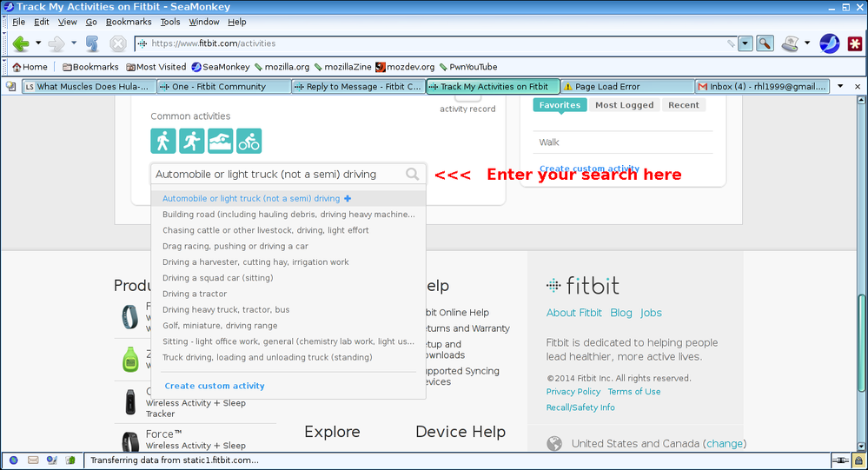Open the mozillaZine bookmark
The width and height of the screenshot is (868, 470).
343,67
